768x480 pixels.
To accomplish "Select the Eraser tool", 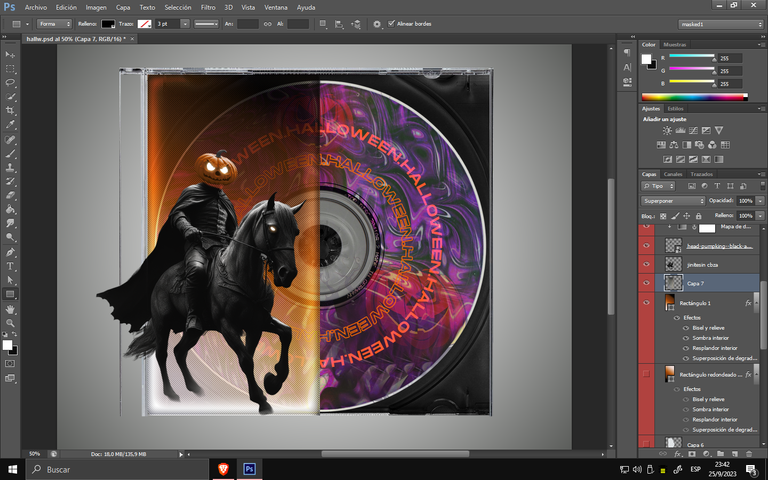I will click(x=10, y=195).
